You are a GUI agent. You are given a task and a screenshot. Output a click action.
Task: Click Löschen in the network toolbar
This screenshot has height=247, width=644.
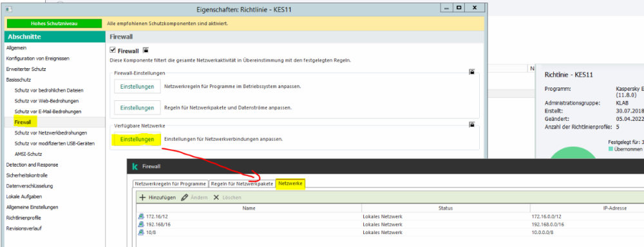tap(227, 197)
